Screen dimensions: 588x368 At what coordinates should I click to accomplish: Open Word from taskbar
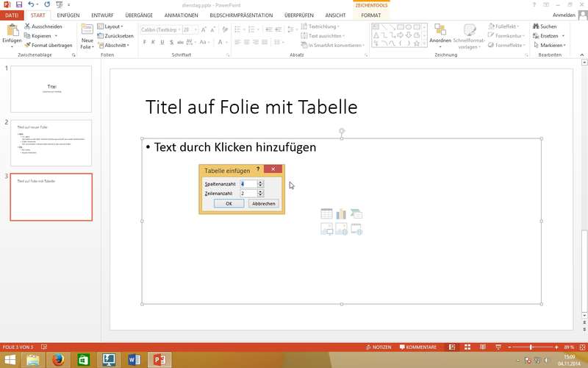(134, 360)
